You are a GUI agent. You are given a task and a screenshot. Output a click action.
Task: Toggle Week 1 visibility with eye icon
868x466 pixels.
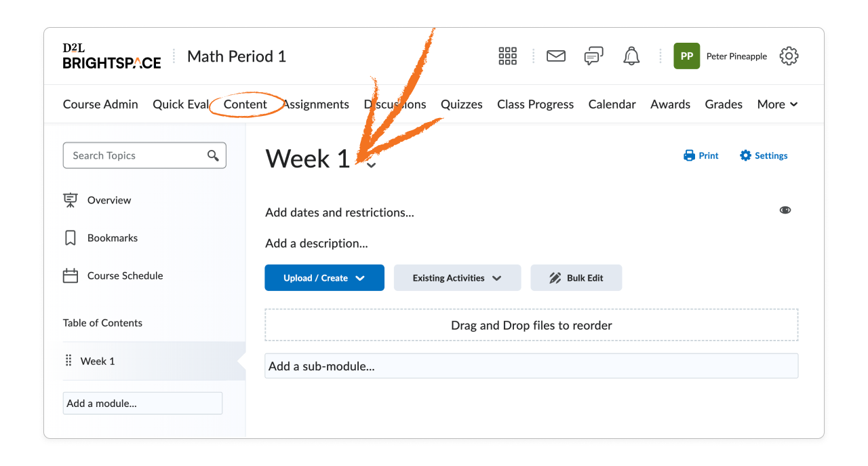click(x=785, y=210)
